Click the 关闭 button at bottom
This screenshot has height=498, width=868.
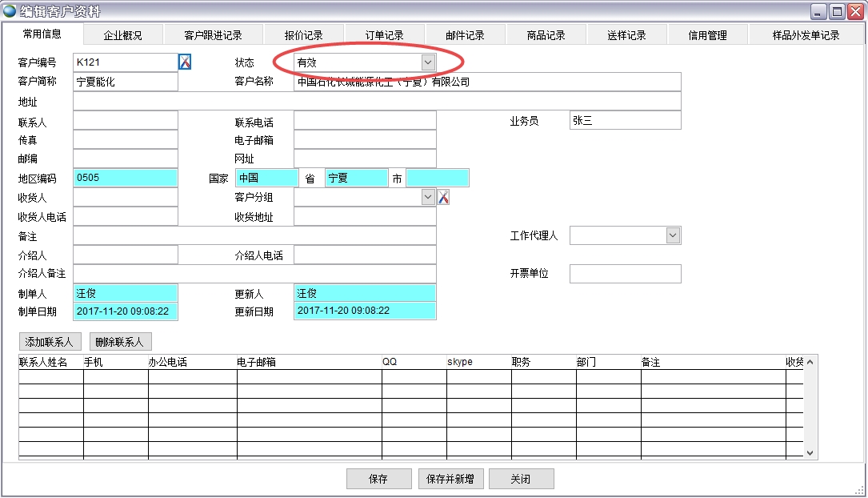(x=521, y=479)
